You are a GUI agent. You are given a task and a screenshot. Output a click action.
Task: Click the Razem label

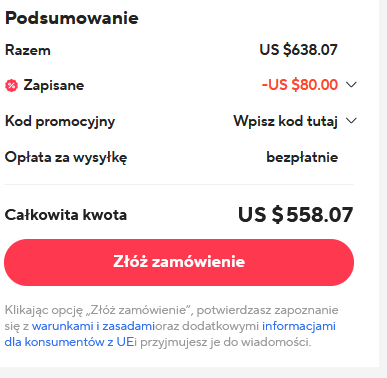tap(28, 50)
